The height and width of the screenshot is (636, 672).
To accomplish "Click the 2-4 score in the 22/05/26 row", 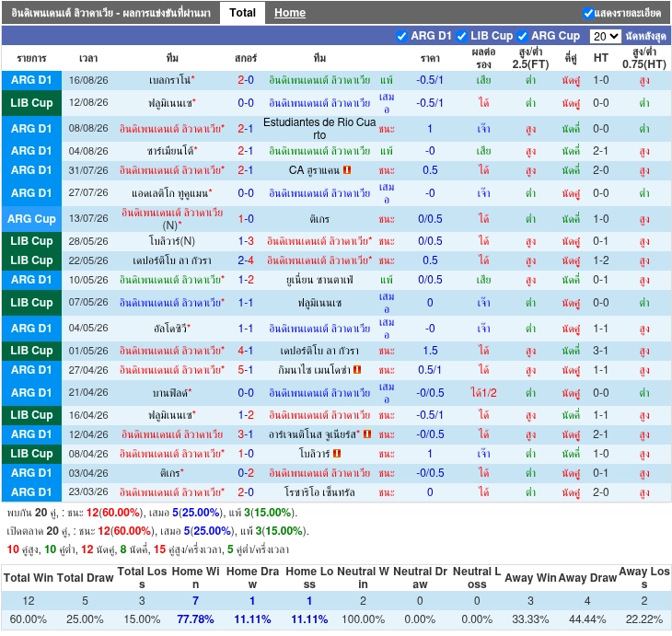I will point(246,260).
